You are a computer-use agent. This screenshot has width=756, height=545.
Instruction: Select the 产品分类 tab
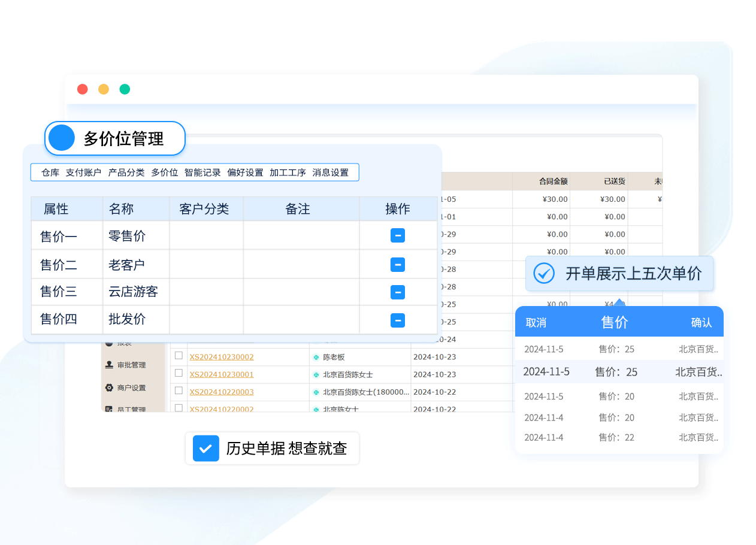[126, 172]
